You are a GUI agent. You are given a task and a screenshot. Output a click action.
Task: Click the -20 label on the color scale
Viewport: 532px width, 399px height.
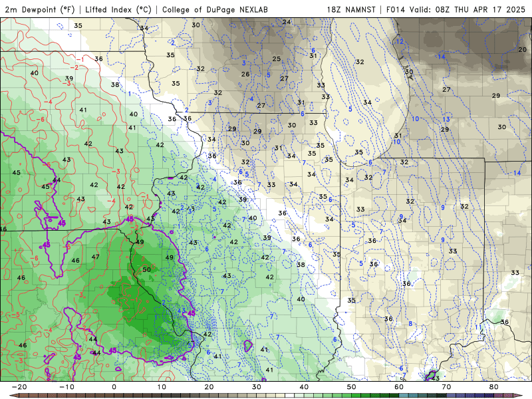click(19, 387)
